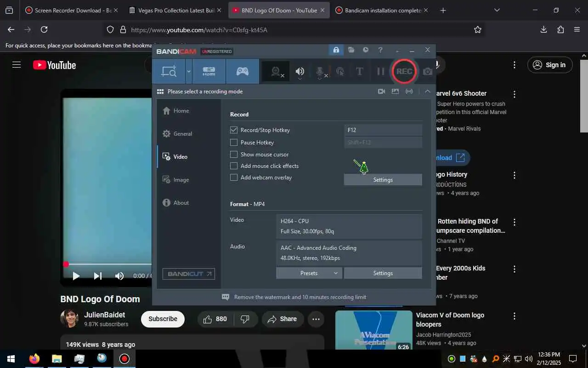Image resolution: width=588 pixels, height=368 pixels.
Task: Open the list all tabs dropdown
Action: point(497,10)
